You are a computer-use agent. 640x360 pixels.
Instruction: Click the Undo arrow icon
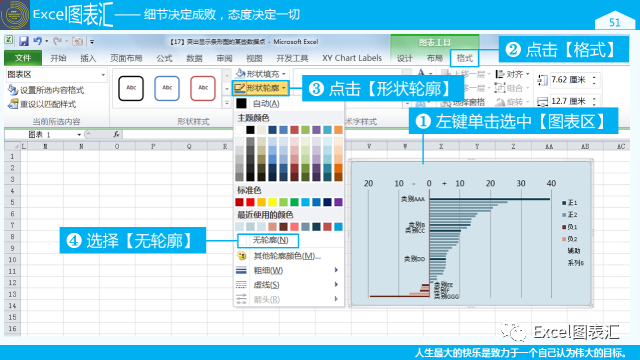[x=38, y=41]
